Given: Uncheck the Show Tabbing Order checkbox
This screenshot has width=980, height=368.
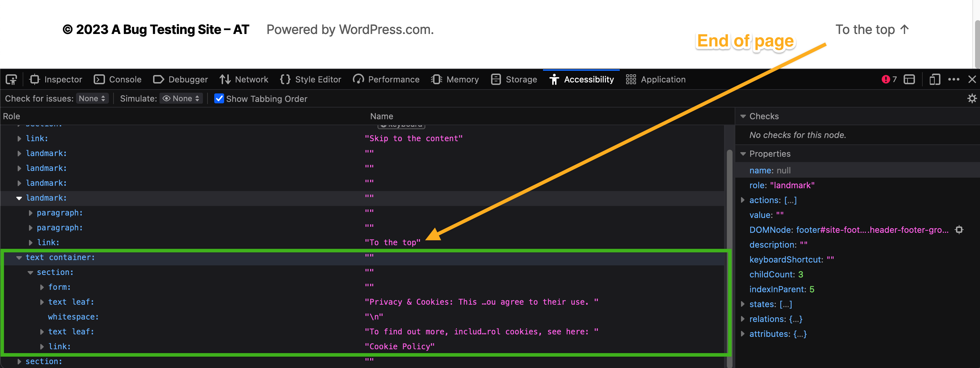Looking at the screenshot, I should [x=219, y=99].
